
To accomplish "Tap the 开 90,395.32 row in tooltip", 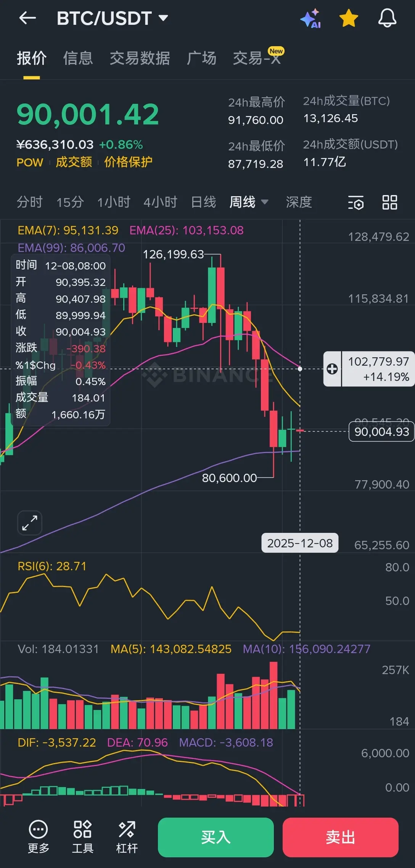I will 61,282.
